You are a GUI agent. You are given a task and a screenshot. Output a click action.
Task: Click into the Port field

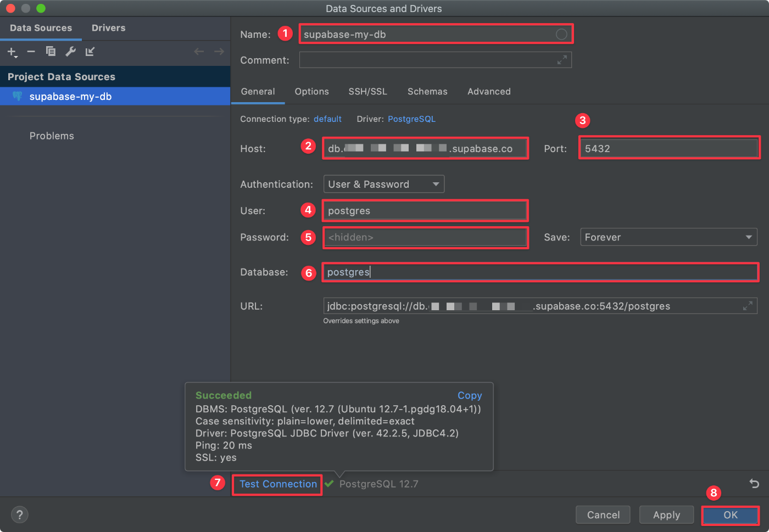[x=668, y=148]
